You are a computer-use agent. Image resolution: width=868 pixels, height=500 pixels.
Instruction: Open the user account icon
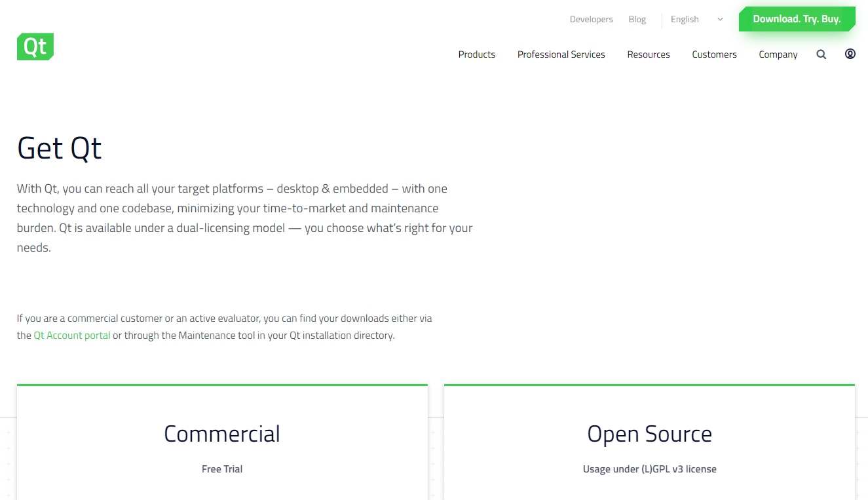[850, 54]
